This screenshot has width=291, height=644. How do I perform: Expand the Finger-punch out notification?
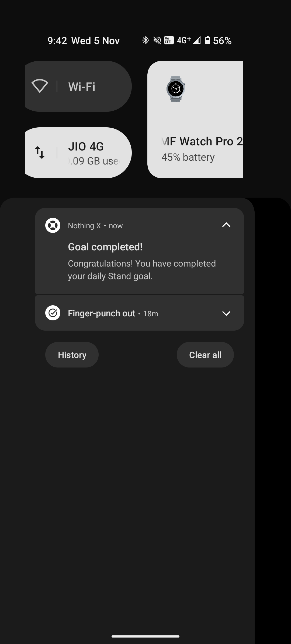pos(226,313)
